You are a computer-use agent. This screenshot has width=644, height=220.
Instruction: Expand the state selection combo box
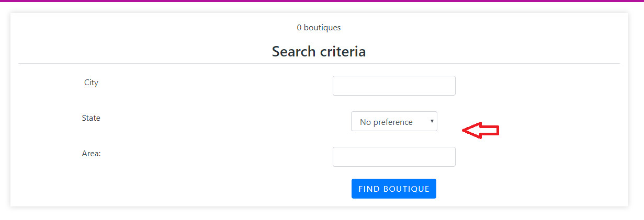click(394, 121)
